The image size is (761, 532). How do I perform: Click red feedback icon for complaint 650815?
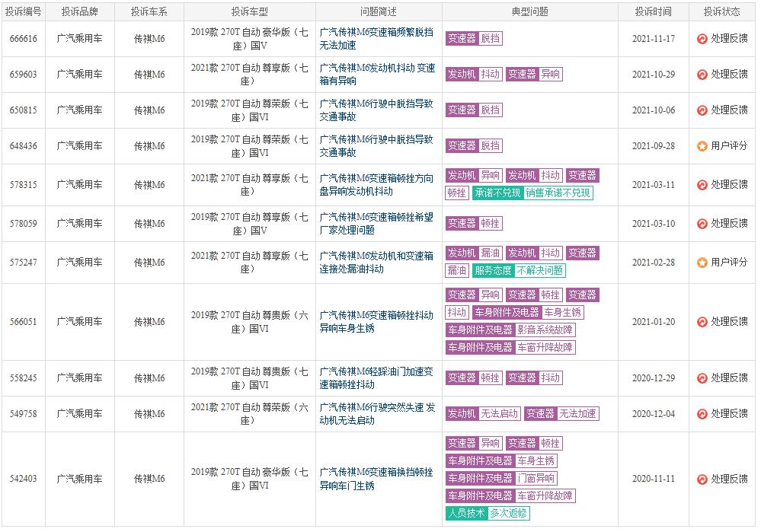pyautogui.click(x=702, y=110)
